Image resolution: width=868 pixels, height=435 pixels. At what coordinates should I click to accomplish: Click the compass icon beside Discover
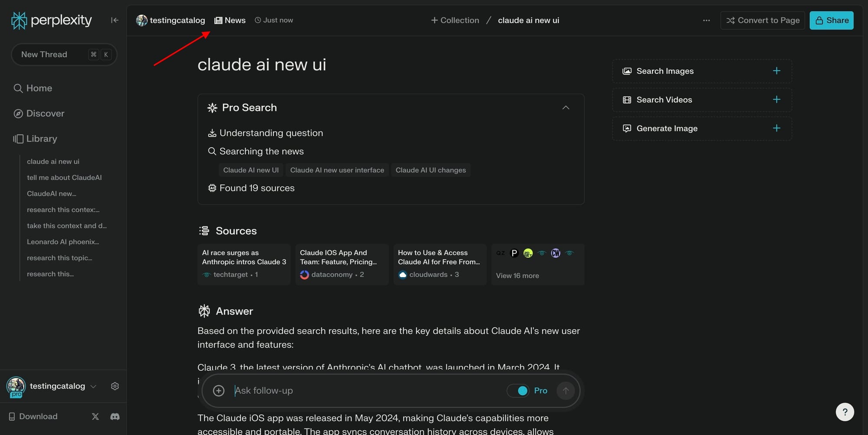pos(18,114)
